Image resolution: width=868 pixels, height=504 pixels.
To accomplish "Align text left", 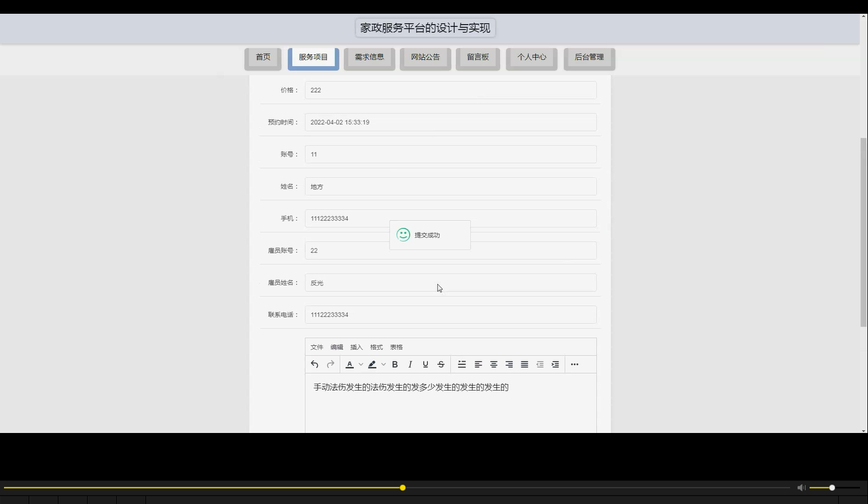I will 478,364.
